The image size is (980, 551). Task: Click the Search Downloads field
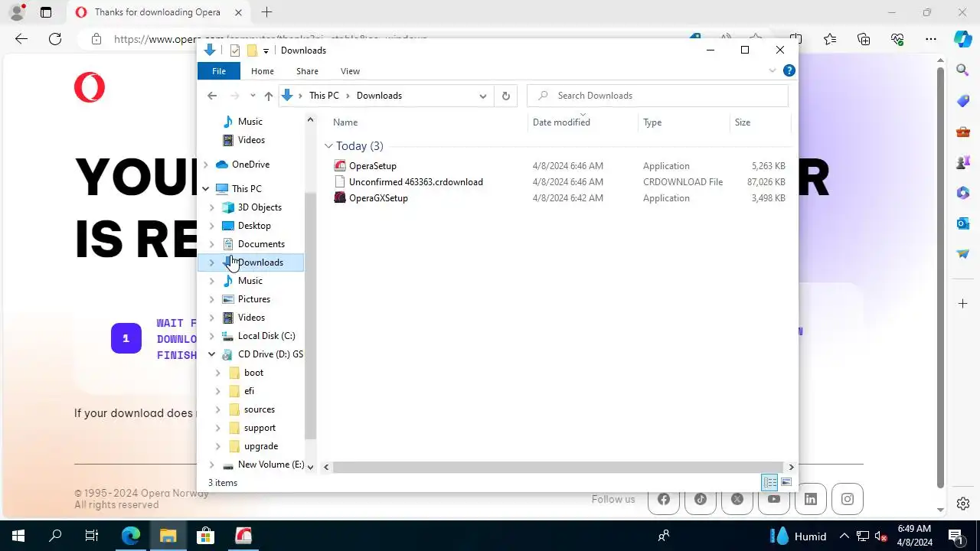(x=658, y=96)
